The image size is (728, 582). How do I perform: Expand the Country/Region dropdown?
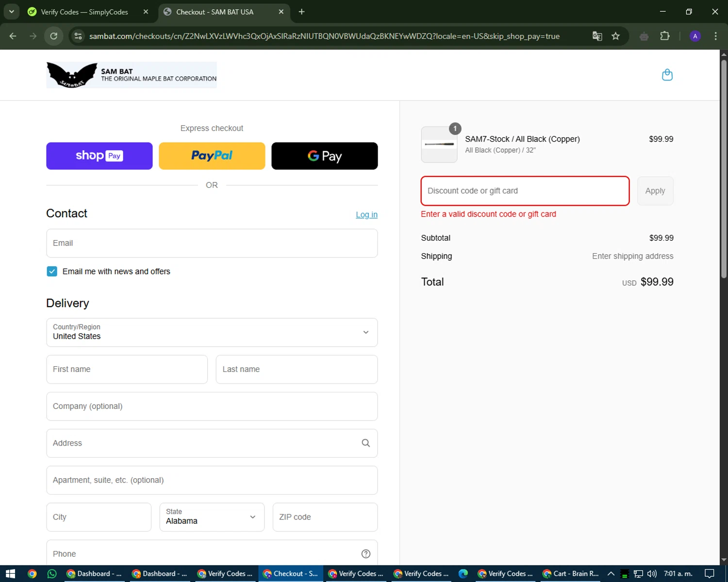[x=212, y=332]
